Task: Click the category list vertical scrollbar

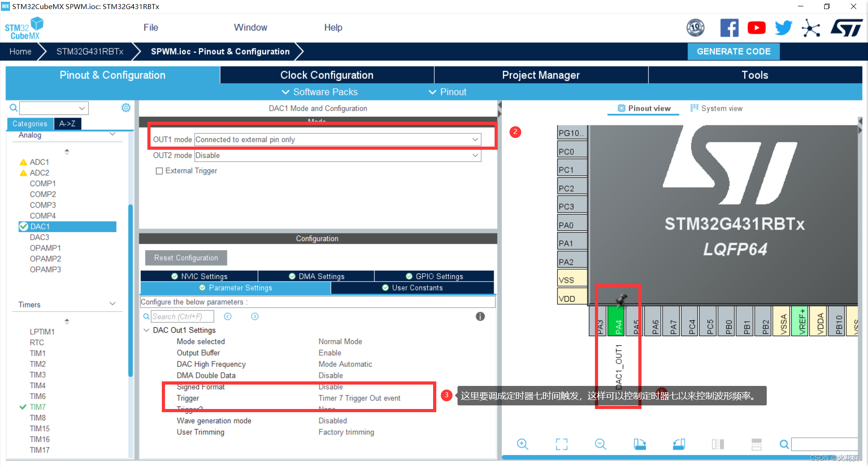Action: tap(130, 290)
